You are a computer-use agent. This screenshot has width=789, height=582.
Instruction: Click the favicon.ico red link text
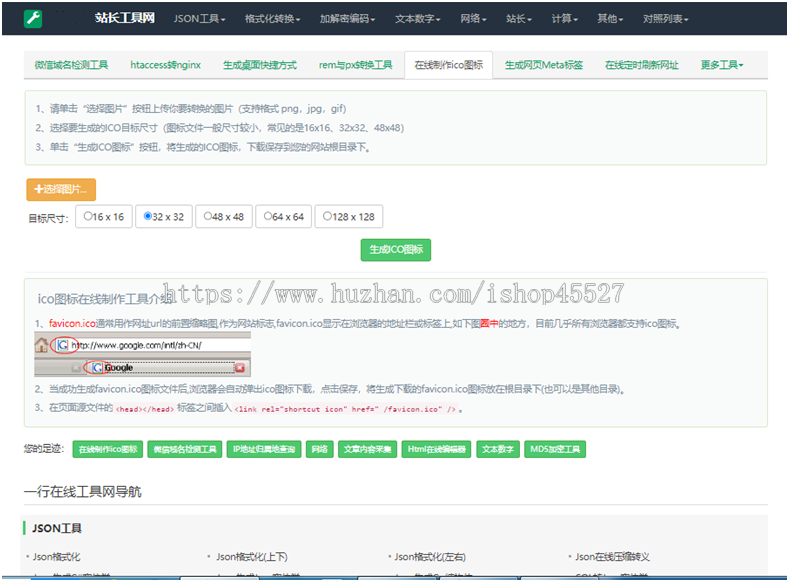72,323
